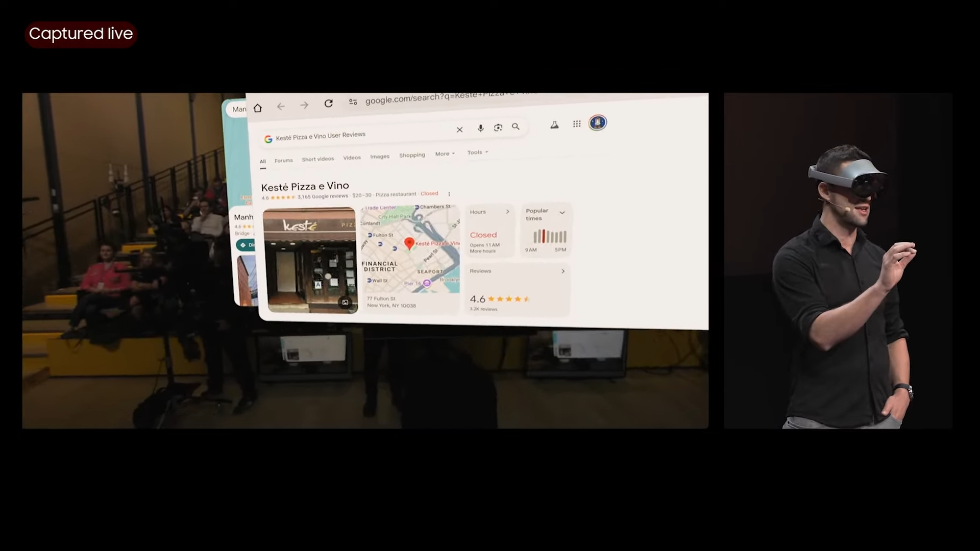980x551 pixels.
Task: Switch to the Shopping results tab
Action: click(412, 155)
